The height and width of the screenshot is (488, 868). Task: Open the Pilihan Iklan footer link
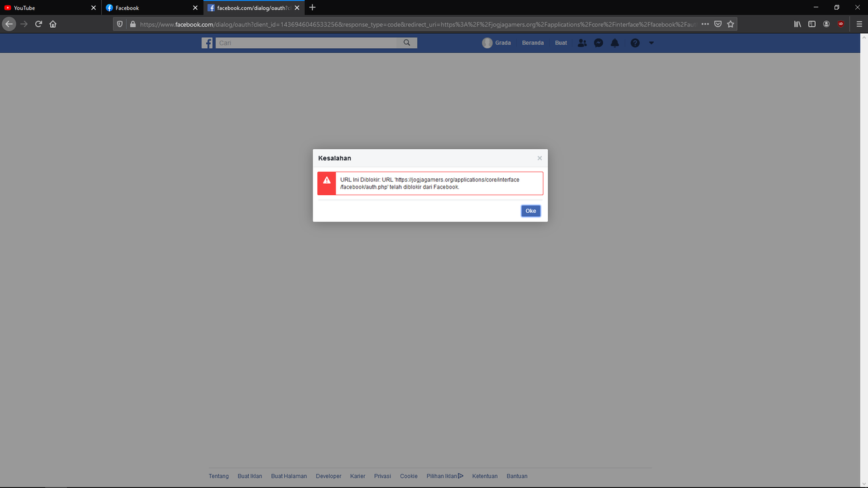tap(445, 476)
